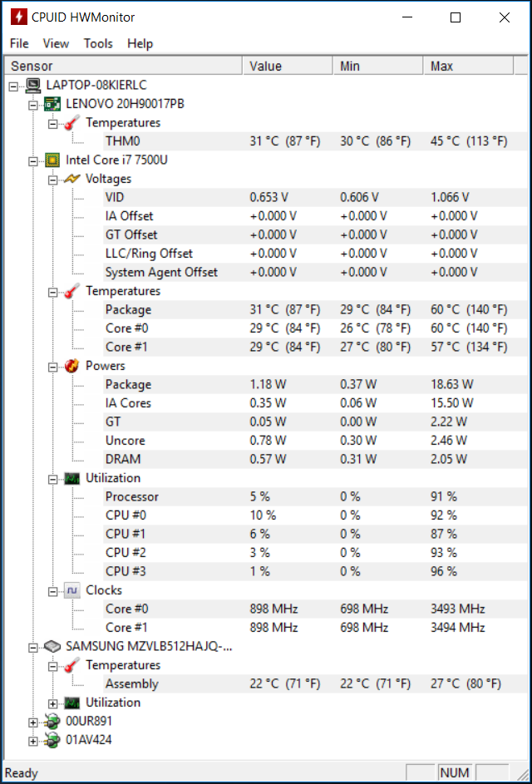Collapse the CPU Voltages section

[53, 180]
